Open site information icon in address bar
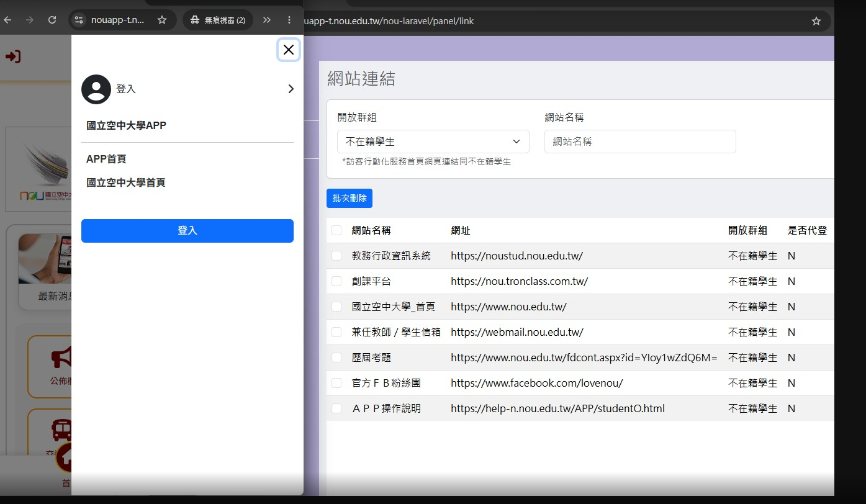This screenshot has width=866, height=504. point(78,20)
